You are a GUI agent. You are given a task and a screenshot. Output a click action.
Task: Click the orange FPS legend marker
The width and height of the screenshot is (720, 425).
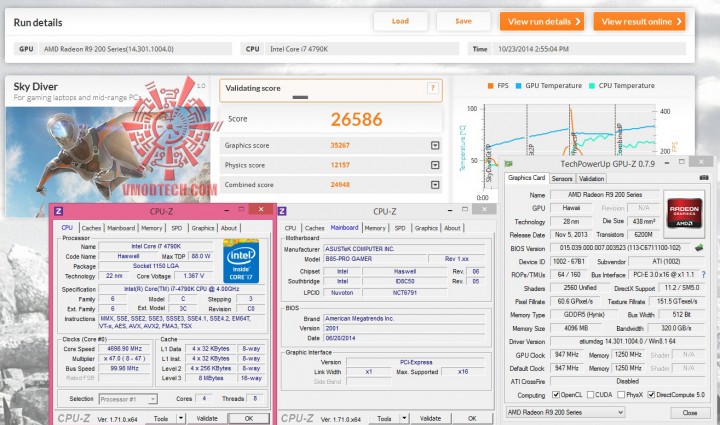coord(490,86)
